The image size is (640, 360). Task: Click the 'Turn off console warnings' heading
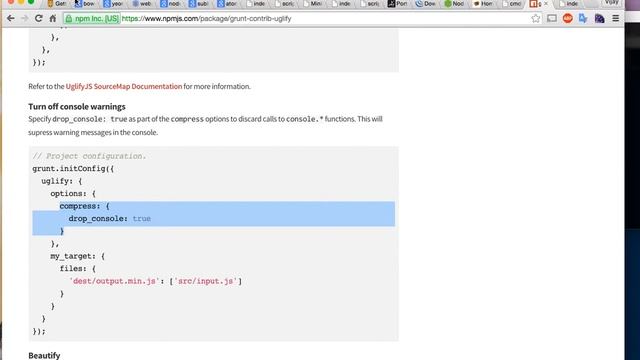77,107
